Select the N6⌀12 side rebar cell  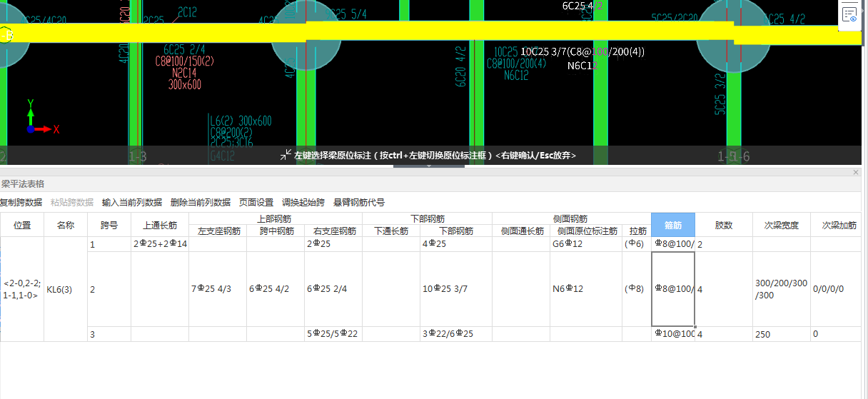click(x=586, y=289)
